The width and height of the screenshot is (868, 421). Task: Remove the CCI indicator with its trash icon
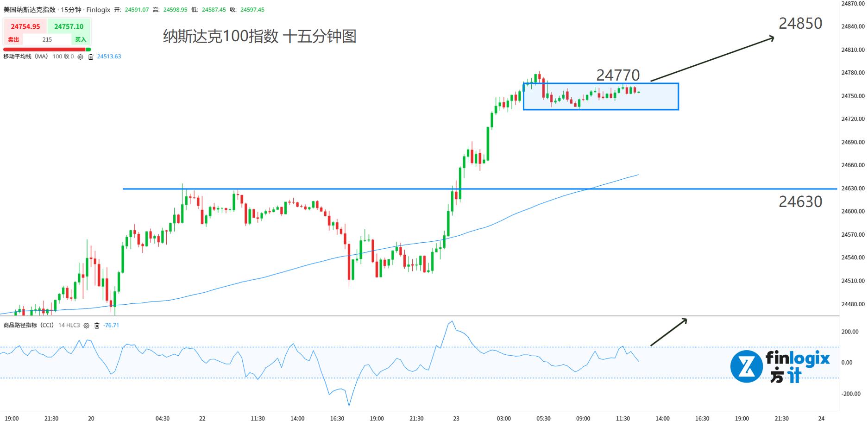click(97, 326)
